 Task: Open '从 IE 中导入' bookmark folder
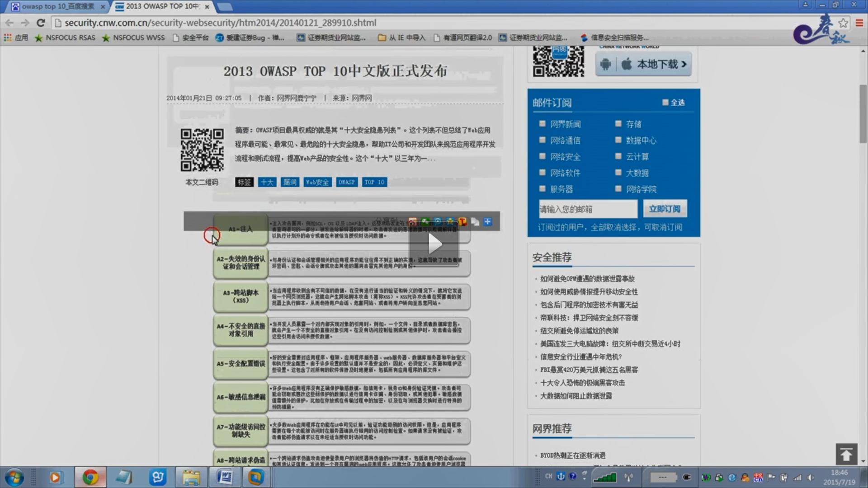click(402, 38)
